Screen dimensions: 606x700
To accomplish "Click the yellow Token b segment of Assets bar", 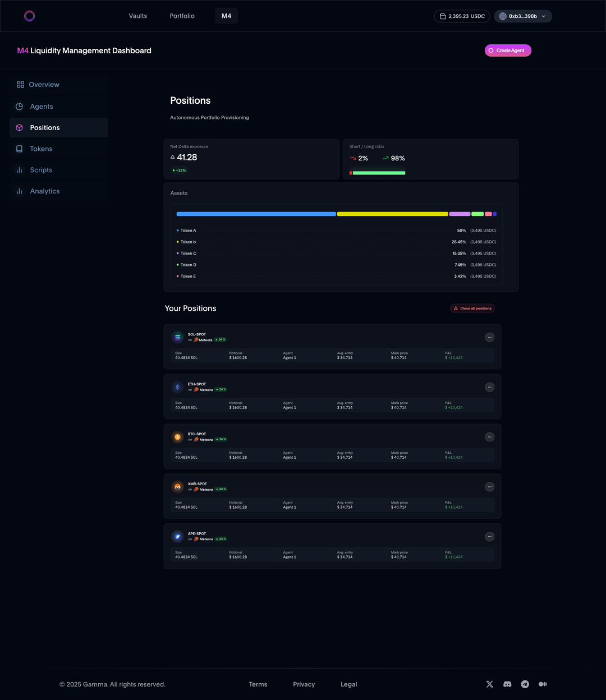I will coord(393,214).
